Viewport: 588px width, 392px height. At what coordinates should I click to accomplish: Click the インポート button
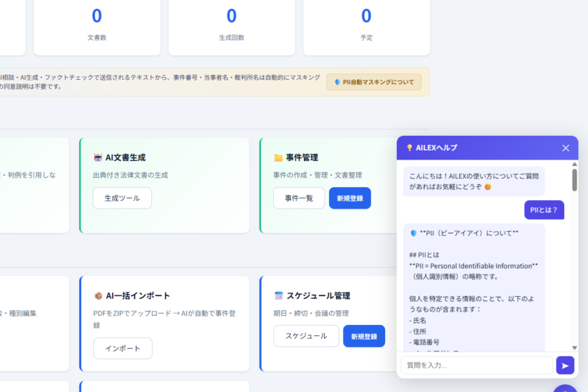click(122, 349)
